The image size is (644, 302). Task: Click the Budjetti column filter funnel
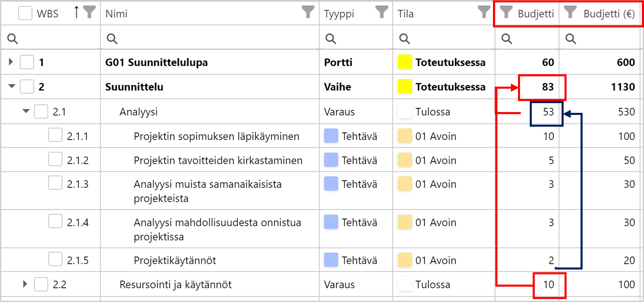506,12
